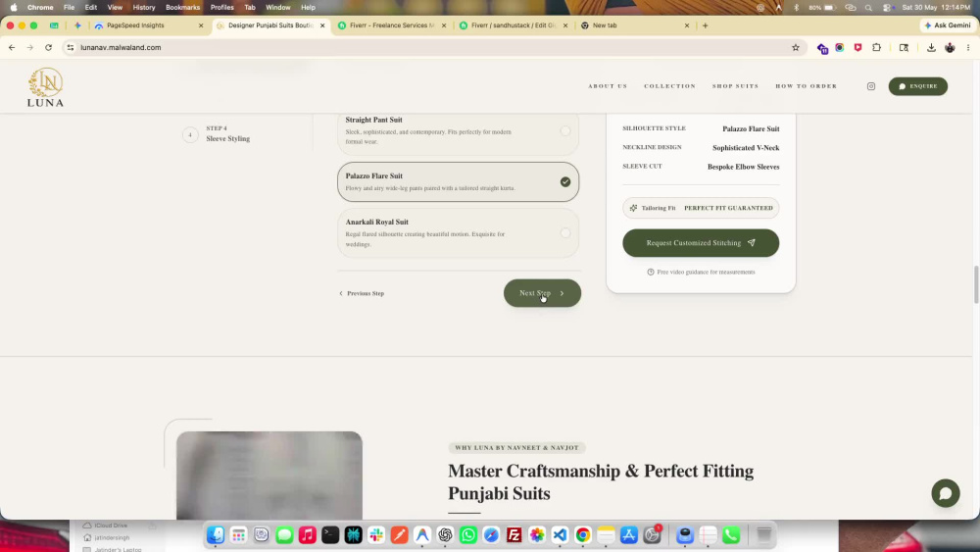Click 'WHY LUNA BY NAVNEET & NAVJOT' label
This screenshot has width=980, height=552.
tap(516, 448)
